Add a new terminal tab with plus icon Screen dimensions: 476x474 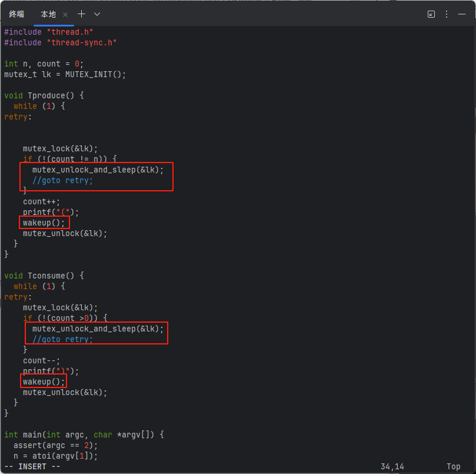click(82, 14)
